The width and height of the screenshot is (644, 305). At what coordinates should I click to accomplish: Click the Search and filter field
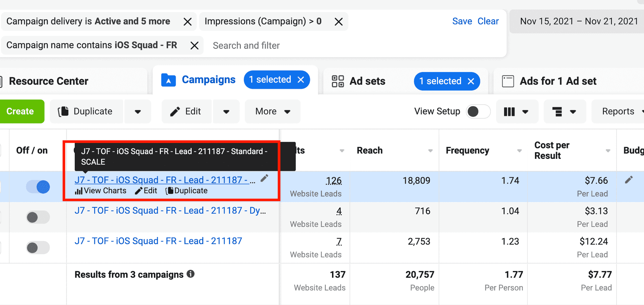tap(247, 45)
